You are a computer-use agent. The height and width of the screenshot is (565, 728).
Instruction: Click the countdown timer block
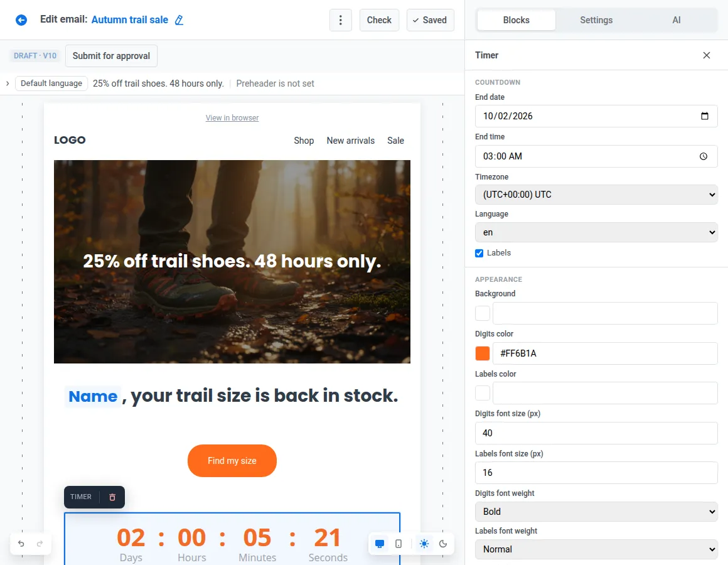click(x=232, y=539)
